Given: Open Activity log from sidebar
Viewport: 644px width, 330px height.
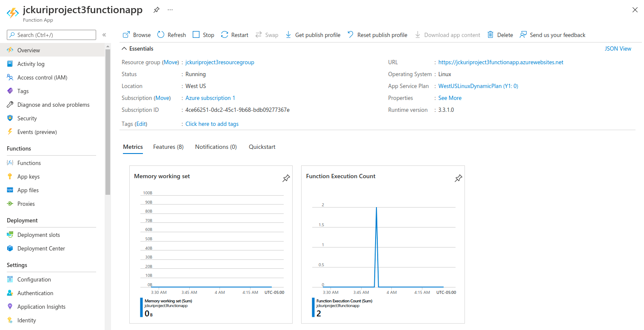Looking at the screenshot, I should (52, 64).
